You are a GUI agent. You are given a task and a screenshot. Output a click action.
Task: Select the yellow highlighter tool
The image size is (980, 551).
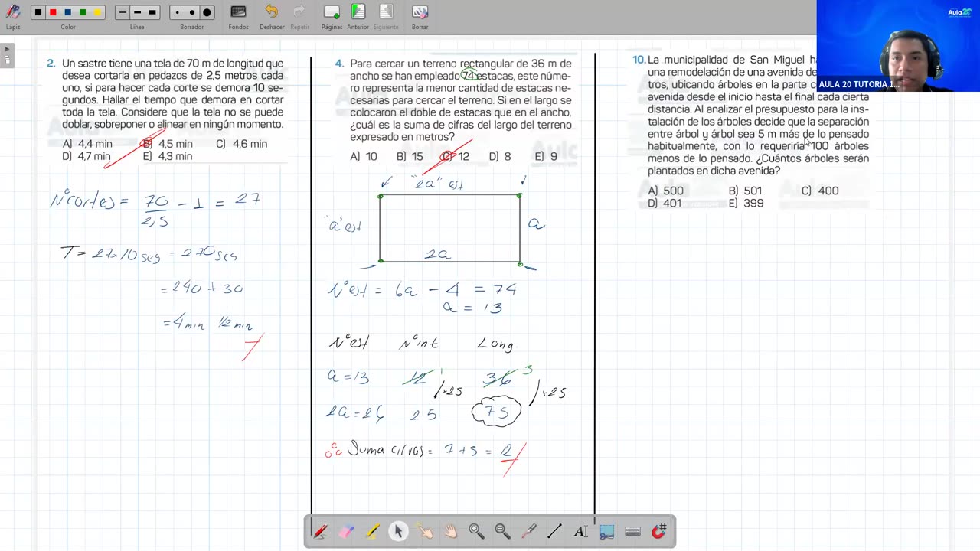(x=372, y=531)
